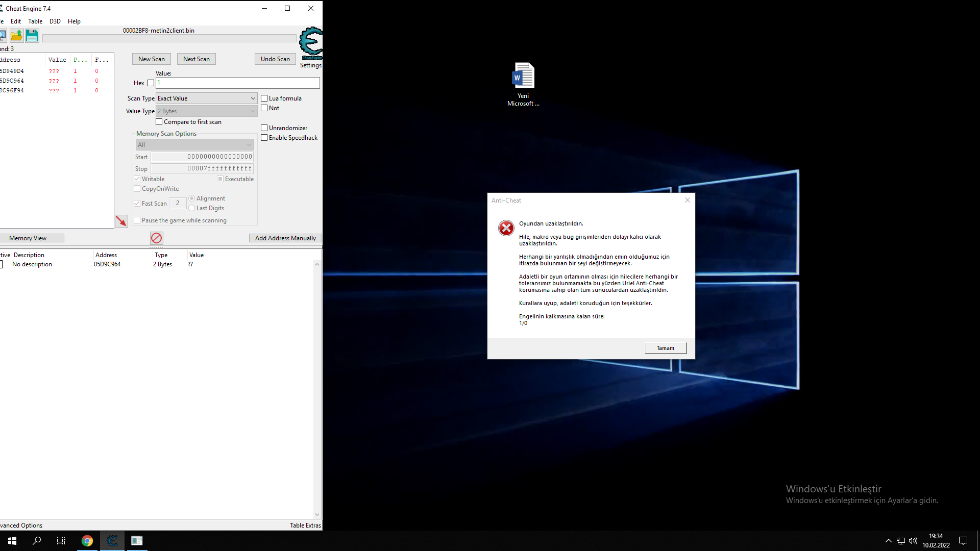
Task: Open the taskbar search icon
Action: click(37, 541)
